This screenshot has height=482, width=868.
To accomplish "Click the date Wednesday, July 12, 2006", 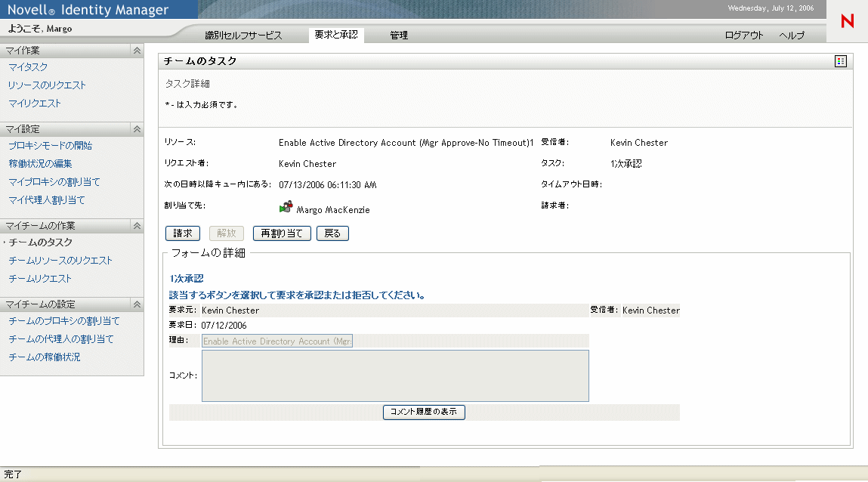I will (771, 8).
